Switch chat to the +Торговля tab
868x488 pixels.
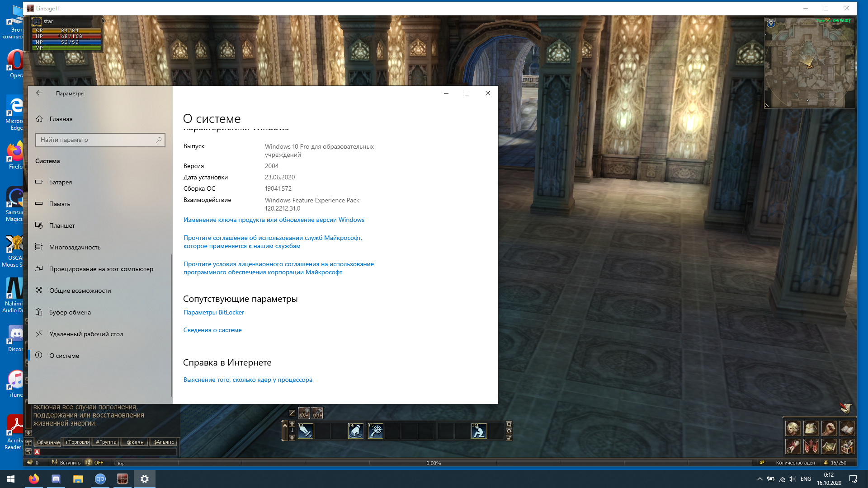tap(77, 442)
